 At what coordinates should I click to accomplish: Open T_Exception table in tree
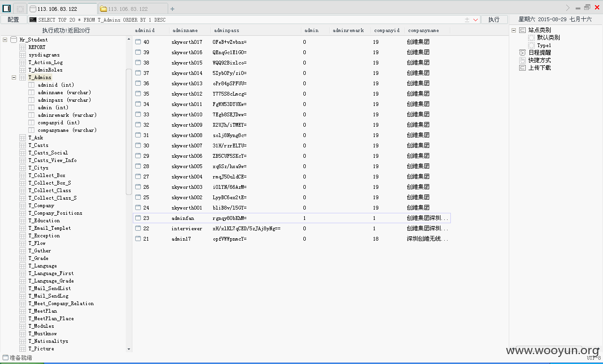(44, 235)
